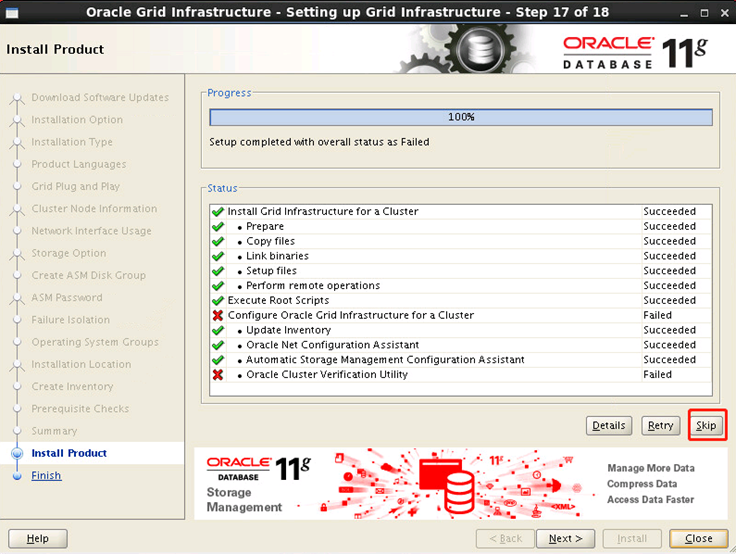Image resolution: width=736 pixels, height=554 pixels.
Task: Select row 'Update Inventory'
Action: click(x=461, y=330)
